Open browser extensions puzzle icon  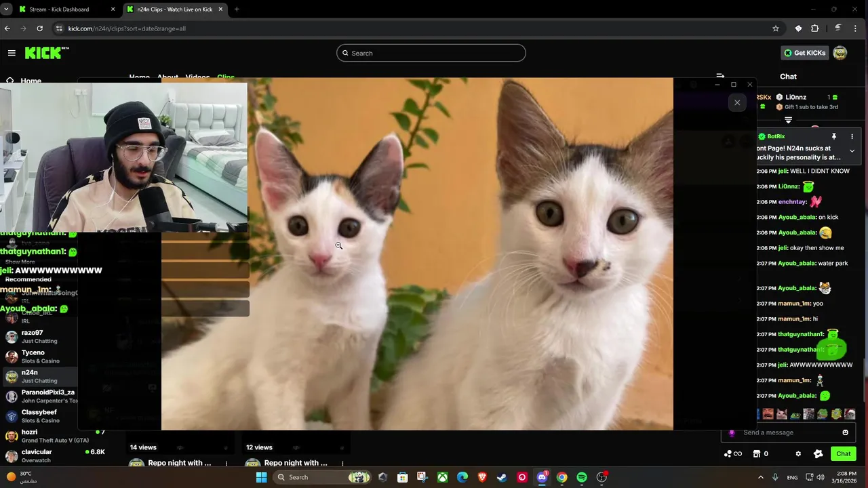coord(815,28)
